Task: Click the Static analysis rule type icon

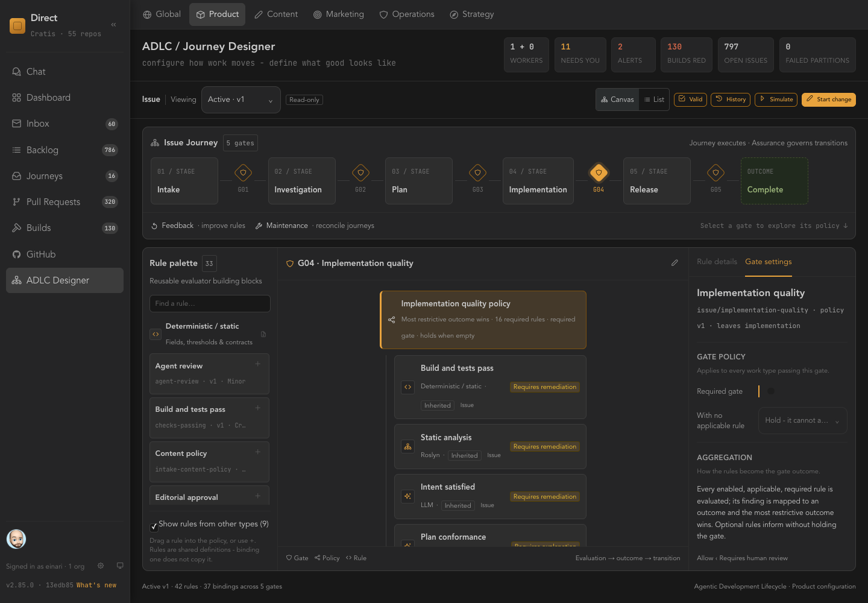Action: pos(408,447)
